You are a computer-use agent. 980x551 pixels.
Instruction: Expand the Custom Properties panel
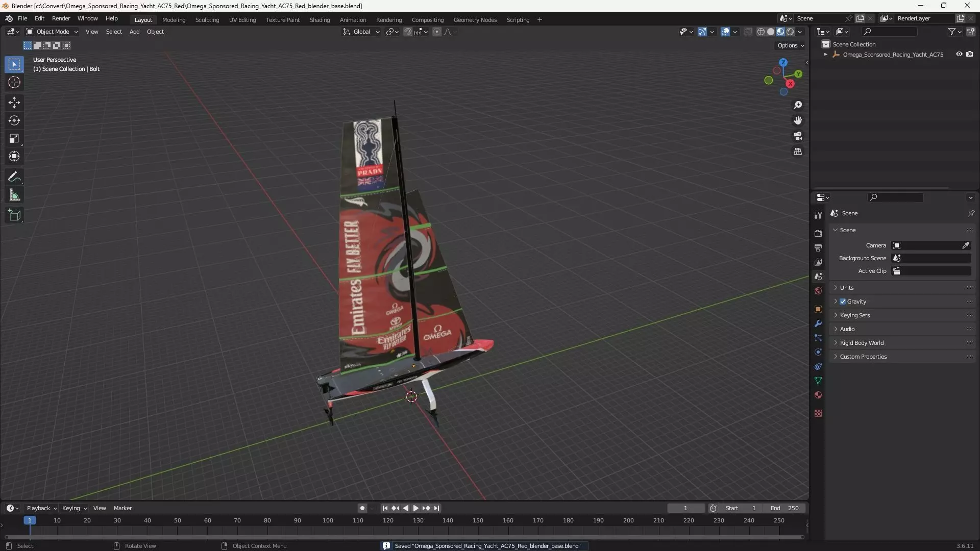tap(863, 357)
